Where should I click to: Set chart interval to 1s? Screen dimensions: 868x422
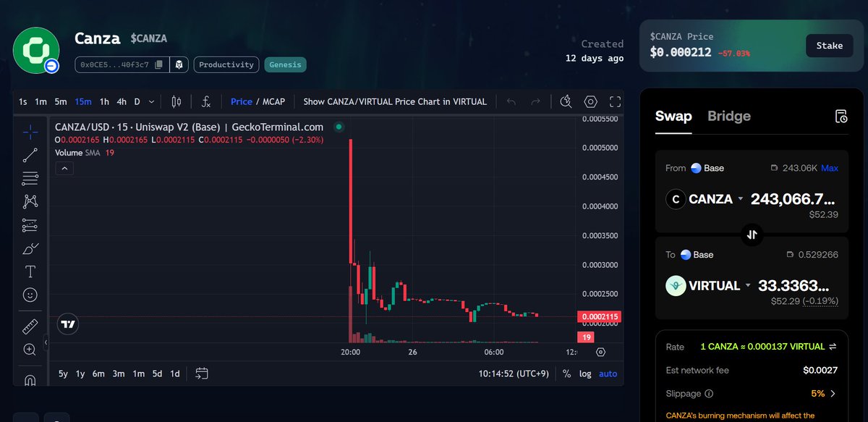[23, 102]
